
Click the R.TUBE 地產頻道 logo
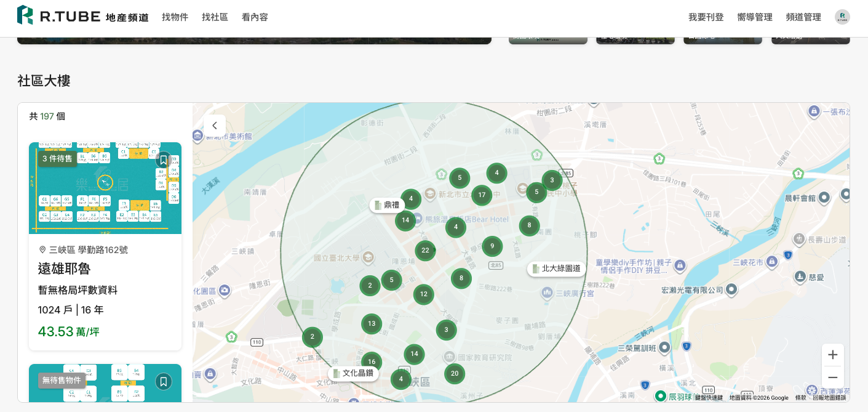[x=82, y=16]
